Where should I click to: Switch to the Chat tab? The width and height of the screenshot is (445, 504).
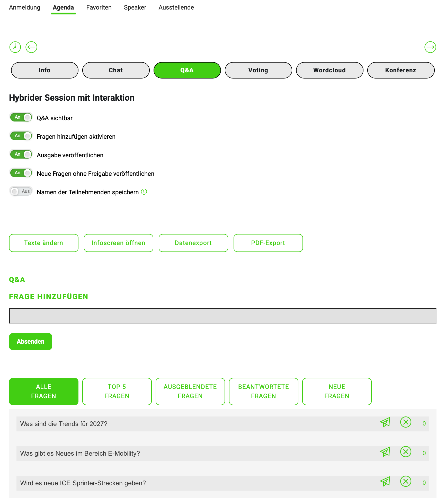116,70
